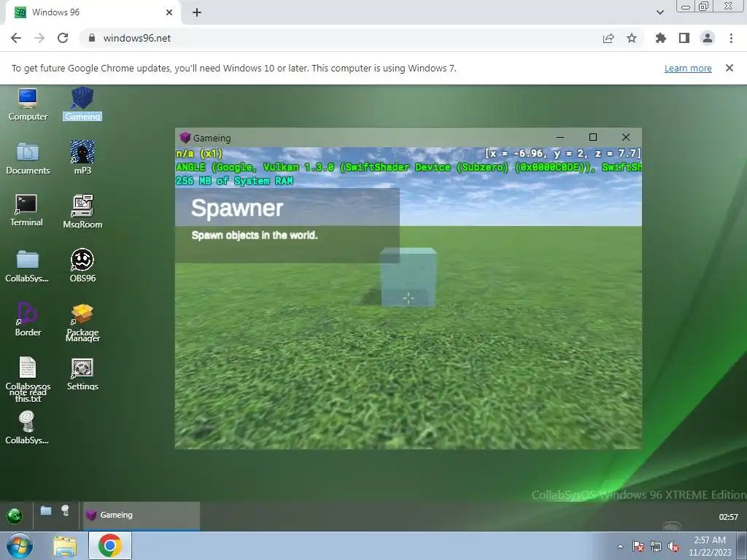This screenshot has width=747, height=560.
Task: Open the Terminal desktop shortcut
Action: point(27,211)
